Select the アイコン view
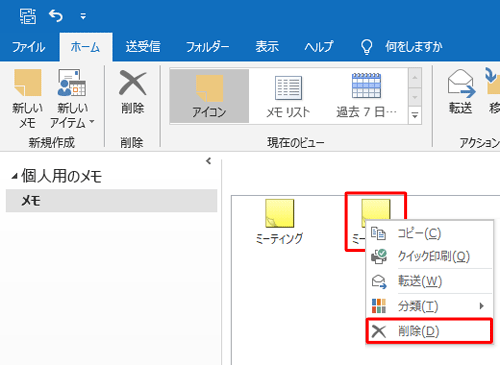This screenshot has height=365, width=500. tap(209, 96)
